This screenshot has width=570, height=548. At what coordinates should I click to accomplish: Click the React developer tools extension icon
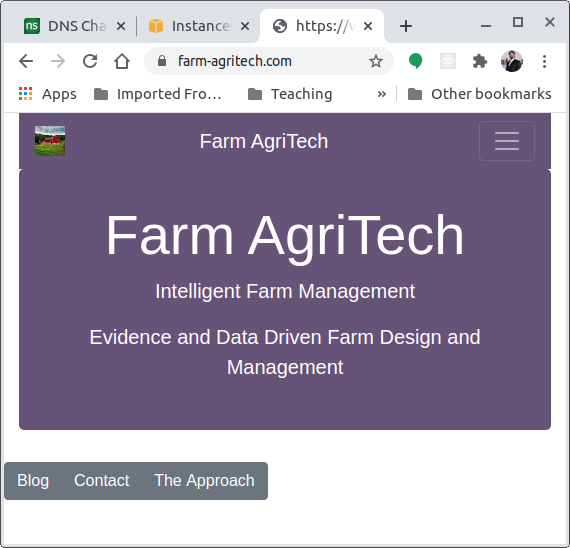448,61
